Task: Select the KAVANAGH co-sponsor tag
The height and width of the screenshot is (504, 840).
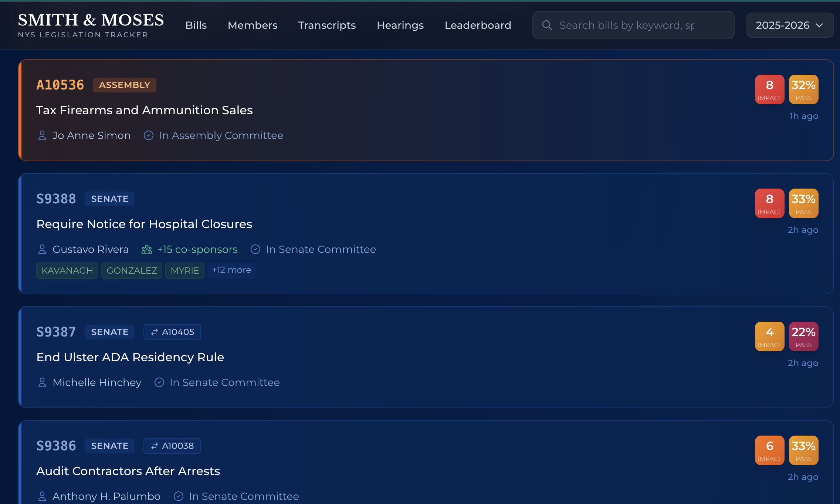Action: (x=67, y=271)
